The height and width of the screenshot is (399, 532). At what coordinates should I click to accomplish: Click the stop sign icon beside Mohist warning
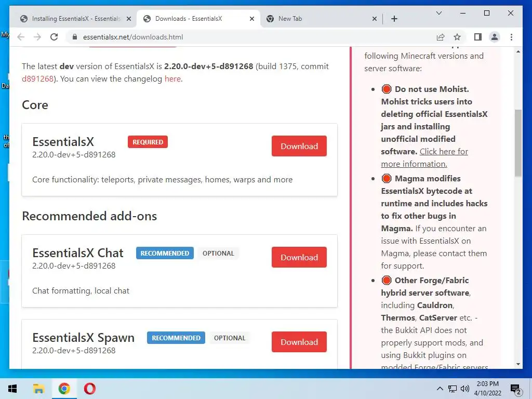point(386,89)
